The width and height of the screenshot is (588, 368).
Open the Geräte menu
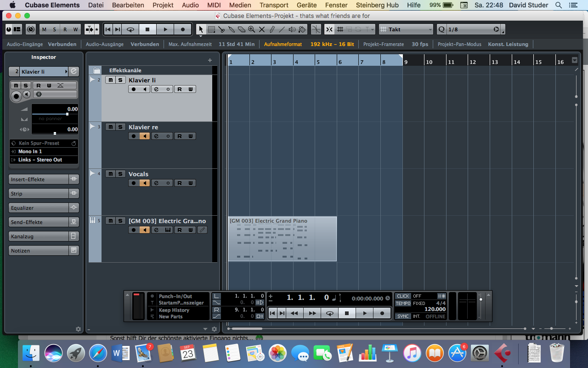point(306,5)
